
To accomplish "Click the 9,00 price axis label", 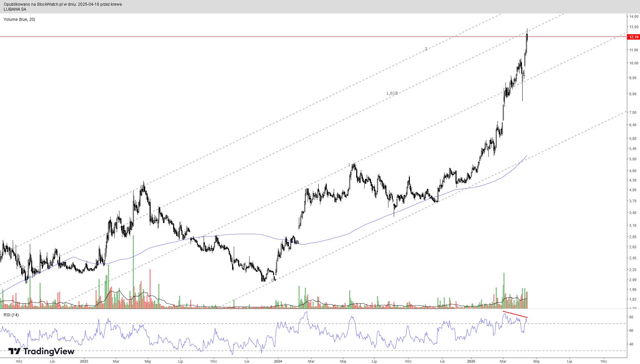I will [x=633, y=78].
